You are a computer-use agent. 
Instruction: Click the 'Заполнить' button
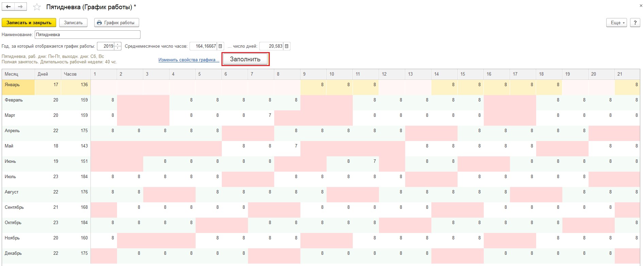pyautogui.click(x=245, y=59)
